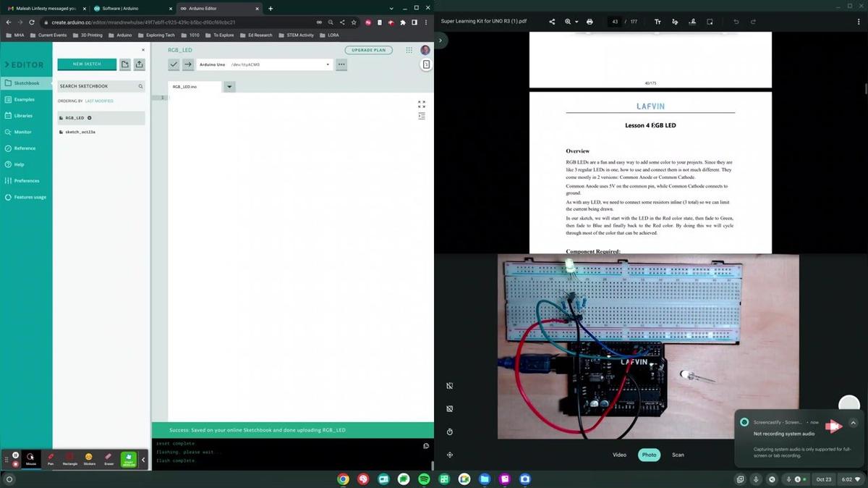The height and width of the screenshot is (488, 868).
Task: Select the Mouse tool in Screencastify toolbar
Action: (x=31, y=459)
